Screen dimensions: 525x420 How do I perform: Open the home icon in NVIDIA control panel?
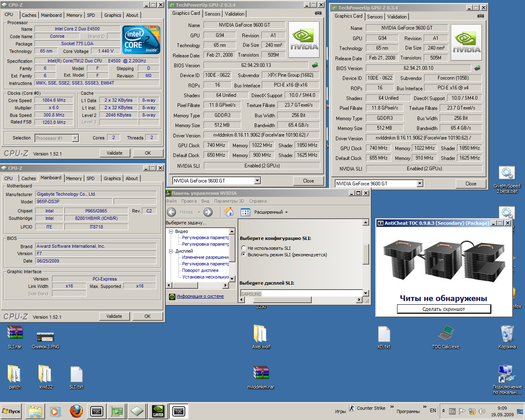(x=229, y=212)
